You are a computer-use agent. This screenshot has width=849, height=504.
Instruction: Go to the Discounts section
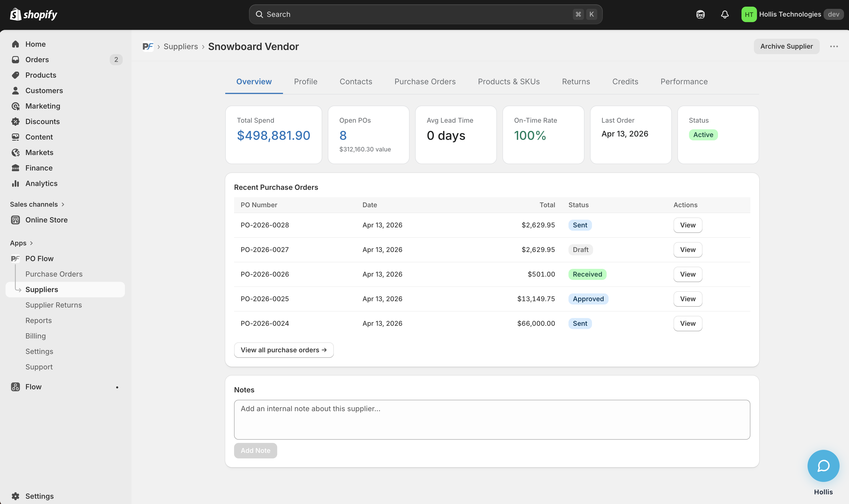tap(42, 122)
